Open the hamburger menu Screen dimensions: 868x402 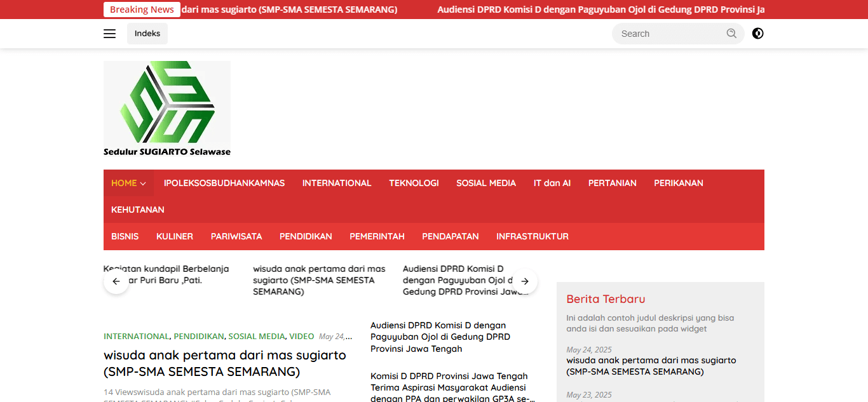click(110, 34)
